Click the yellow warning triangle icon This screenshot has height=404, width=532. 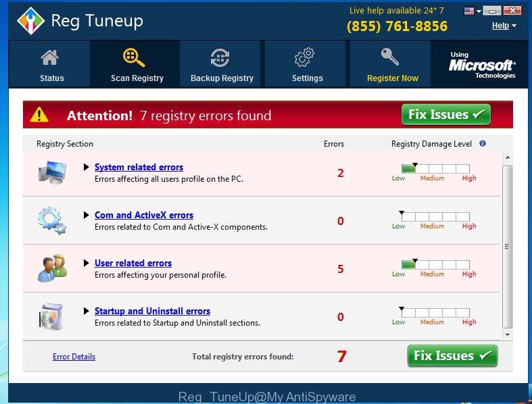39,115
